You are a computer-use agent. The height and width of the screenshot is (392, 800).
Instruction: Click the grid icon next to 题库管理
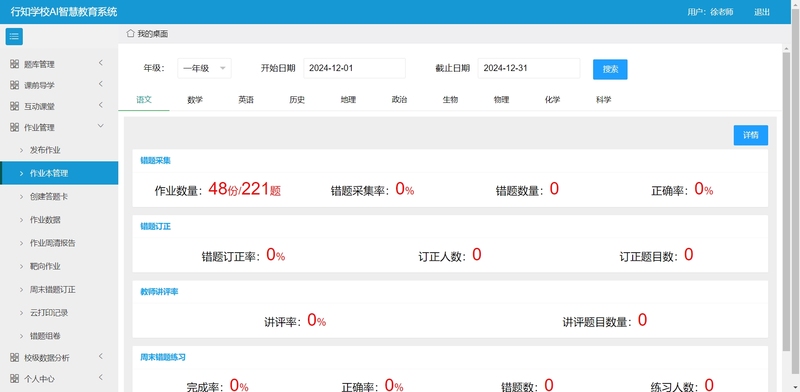pos(14,64)
